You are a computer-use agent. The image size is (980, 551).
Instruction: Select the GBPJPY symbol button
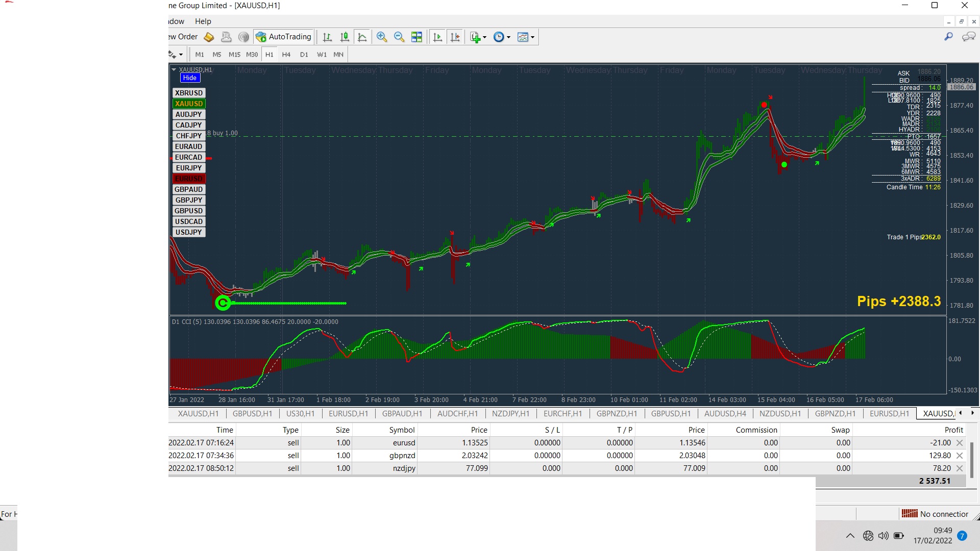(188, 200)
